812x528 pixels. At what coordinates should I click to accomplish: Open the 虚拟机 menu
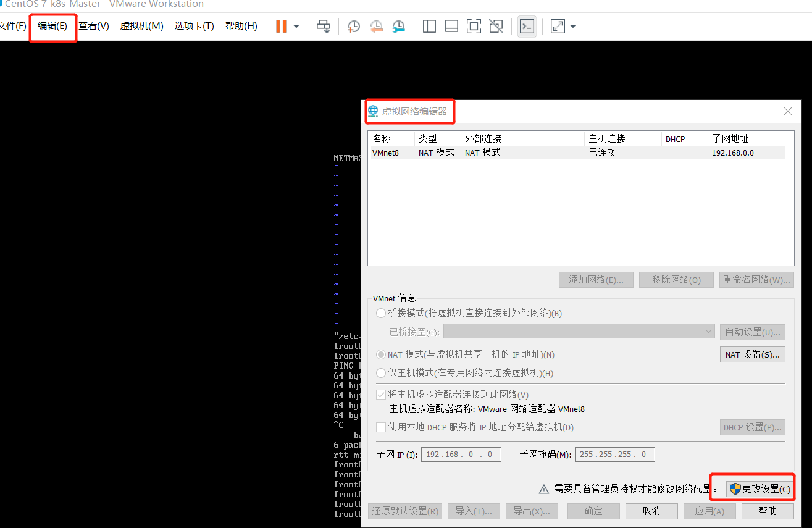[141, 26]
